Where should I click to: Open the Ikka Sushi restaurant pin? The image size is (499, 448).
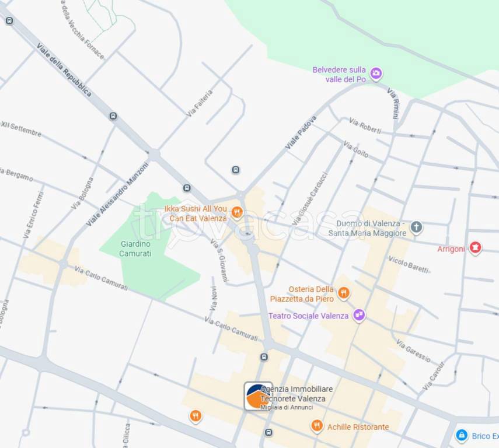[237, 212]
